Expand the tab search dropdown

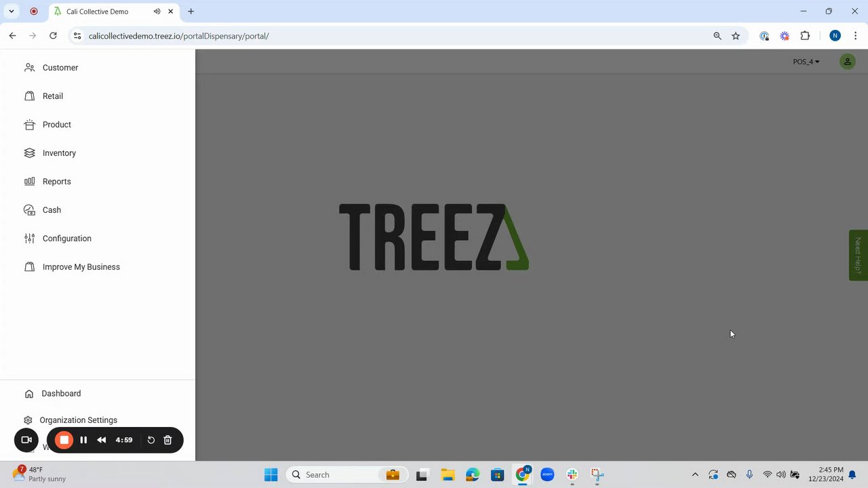click(12, 12)
